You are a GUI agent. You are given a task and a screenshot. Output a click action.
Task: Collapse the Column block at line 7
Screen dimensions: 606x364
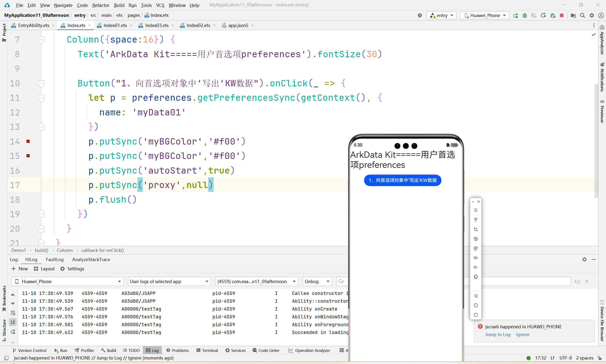tap(41, 40)
